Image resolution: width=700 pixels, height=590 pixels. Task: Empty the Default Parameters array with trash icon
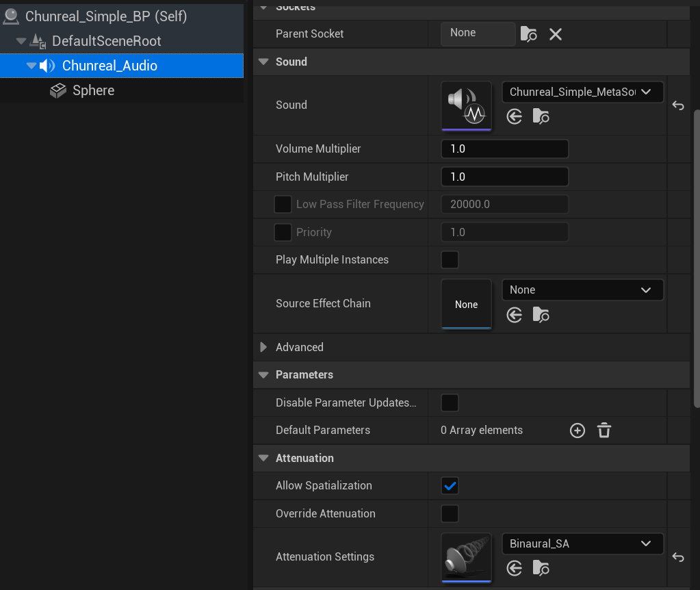(604, 430)
